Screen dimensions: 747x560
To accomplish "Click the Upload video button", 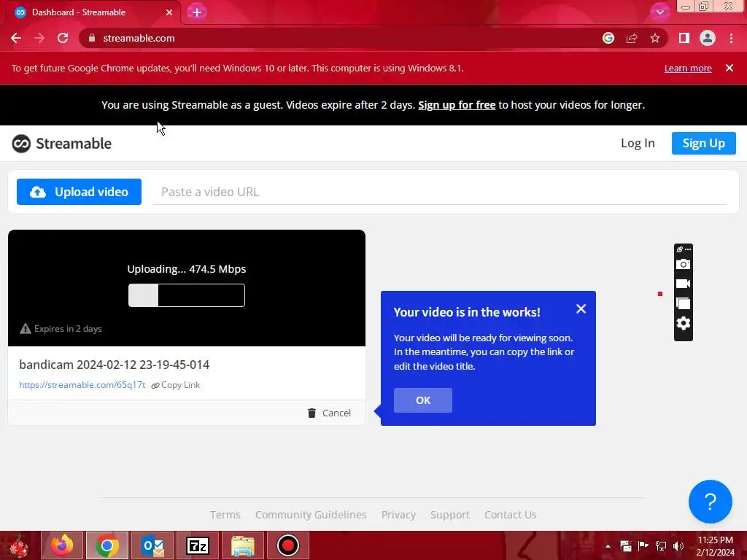I will tap(79, 192).
